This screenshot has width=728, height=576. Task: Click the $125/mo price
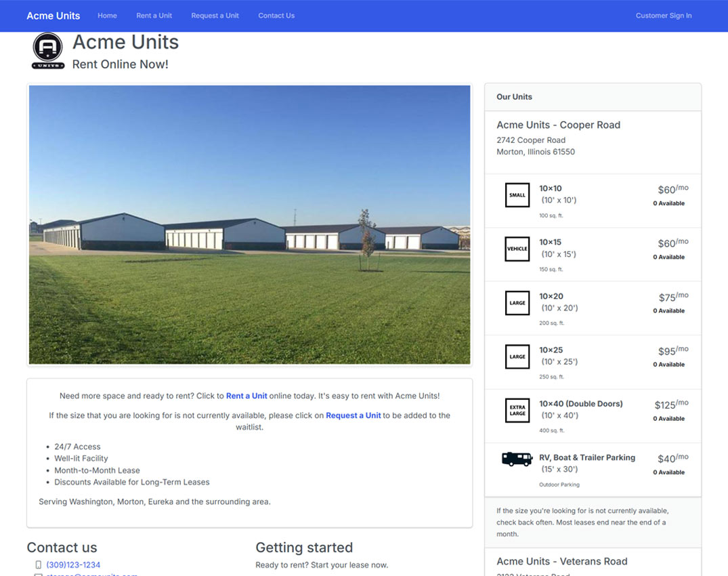(671, 404)
